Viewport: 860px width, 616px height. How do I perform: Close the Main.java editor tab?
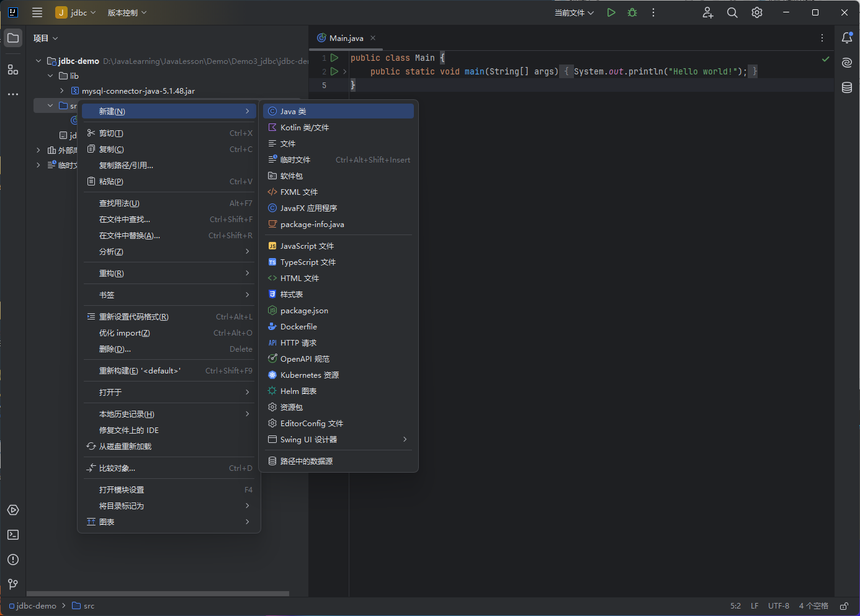coord(373,38)
